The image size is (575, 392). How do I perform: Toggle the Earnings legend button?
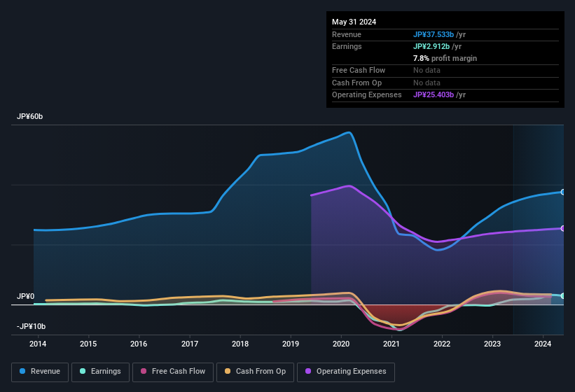coord(100,372)
